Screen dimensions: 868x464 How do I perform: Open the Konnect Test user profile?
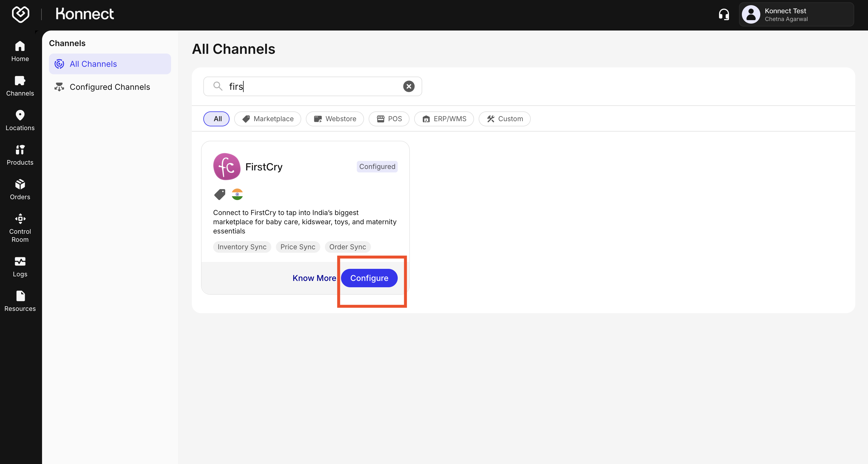point(796,14)
